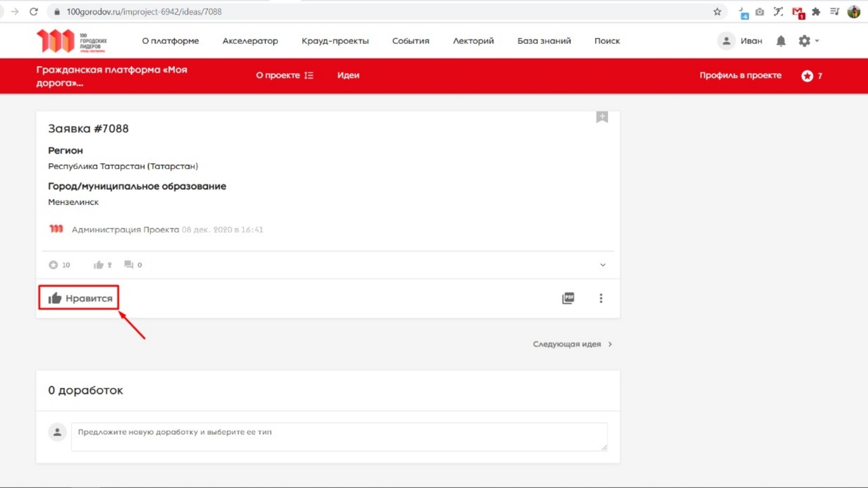Viewport: 868px width, 488px height.
Task: Click the new доработка suggestion text field
Action: point(339,436)
